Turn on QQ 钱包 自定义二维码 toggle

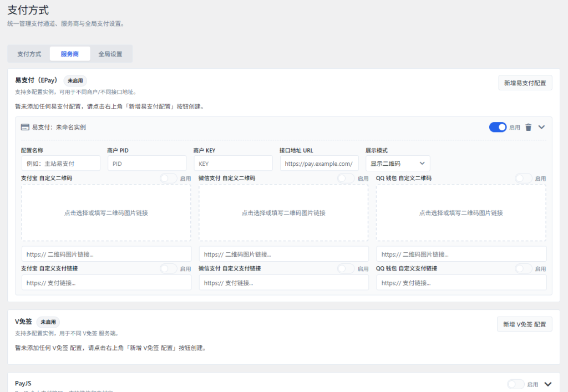point(523,178)
